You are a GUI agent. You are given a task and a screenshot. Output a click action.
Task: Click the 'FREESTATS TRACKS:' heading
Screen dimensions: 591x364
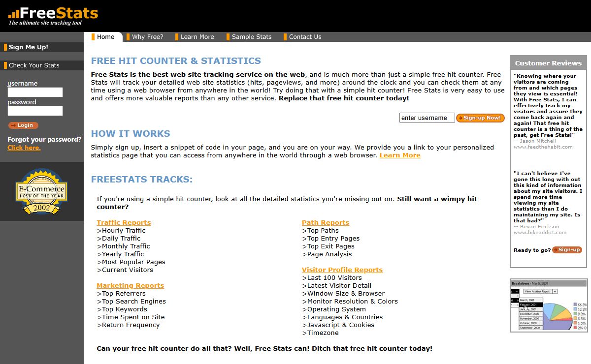click(x=142, y=180)
